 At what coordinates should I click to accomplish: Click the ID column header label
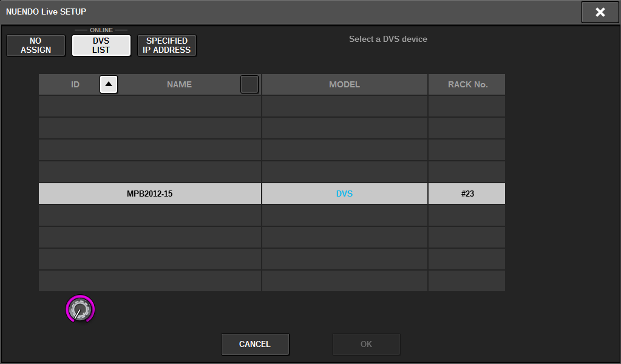click(75, 84)
